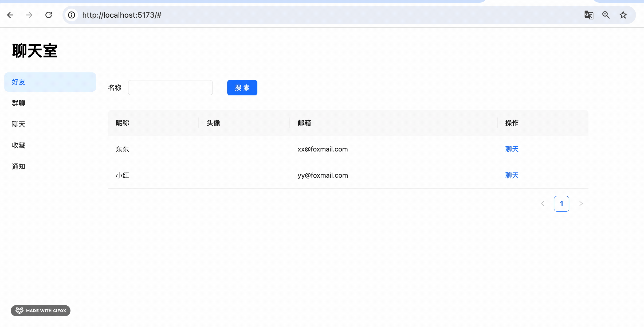Open the site info icon in address bar
Viewport: 644px width, 327px height.
72,15
